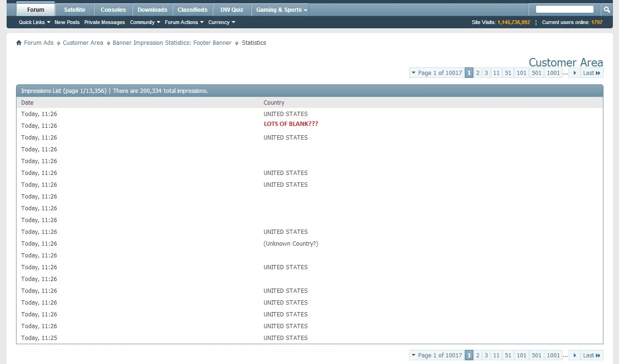
Task: Open New Posts link
Action: tap(67, 22)
